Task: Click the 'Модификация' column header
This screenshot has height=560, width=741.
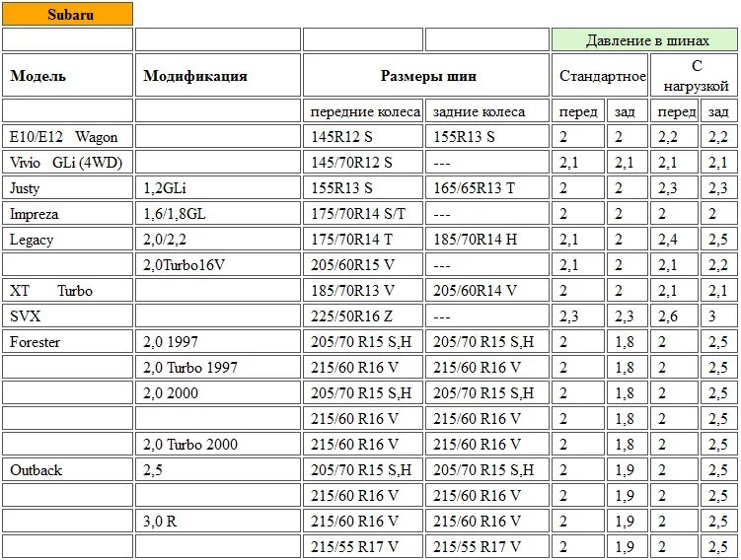Action: pyautogui.click(x=218, y=76)
